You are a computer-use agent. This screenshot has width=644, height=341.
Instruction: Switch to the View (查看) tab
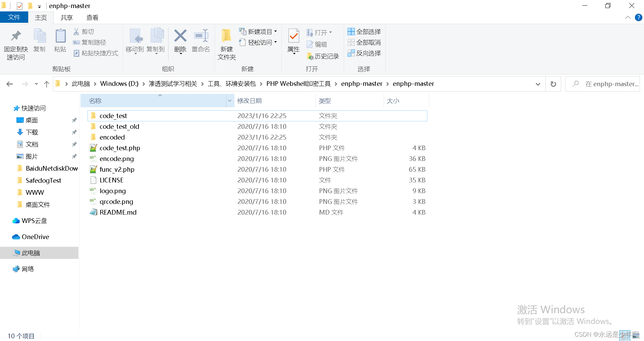[x=93, y=17]
